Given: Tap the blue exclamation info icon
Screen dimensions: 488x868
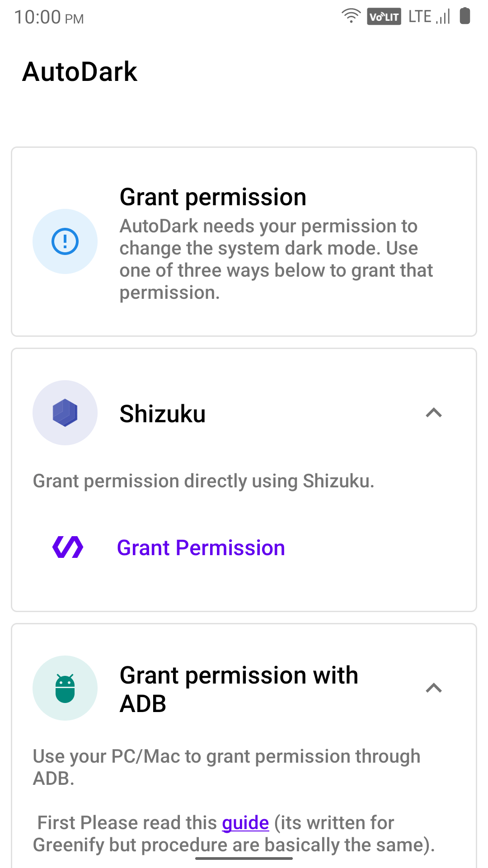Looking at the screenshot, I should click(x=65, y=241).
